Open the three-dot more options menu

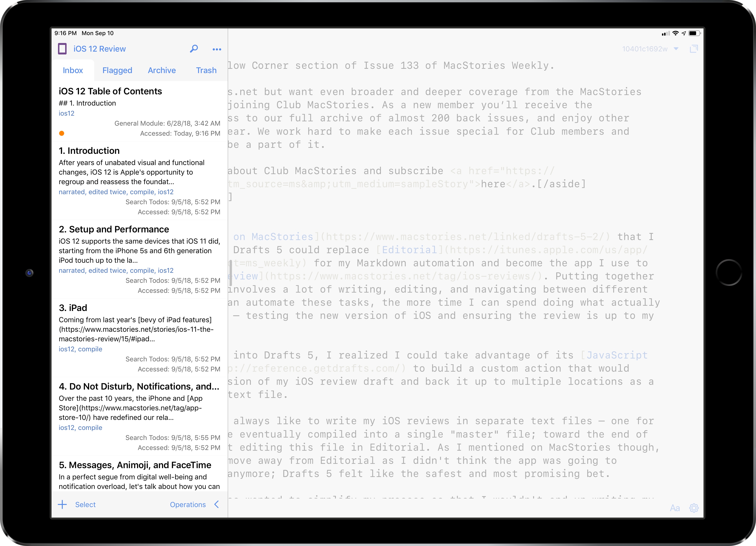tap(217, 49)
